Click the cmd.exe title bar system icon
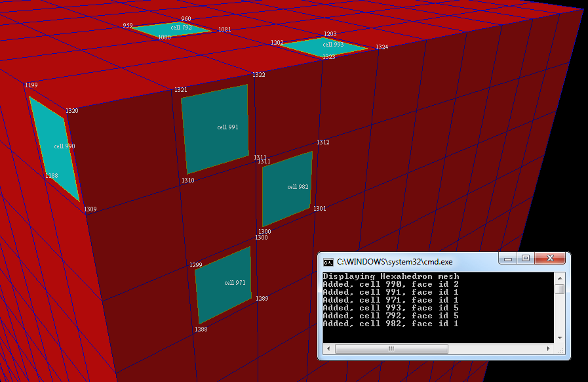 click(x=328, y=262)
